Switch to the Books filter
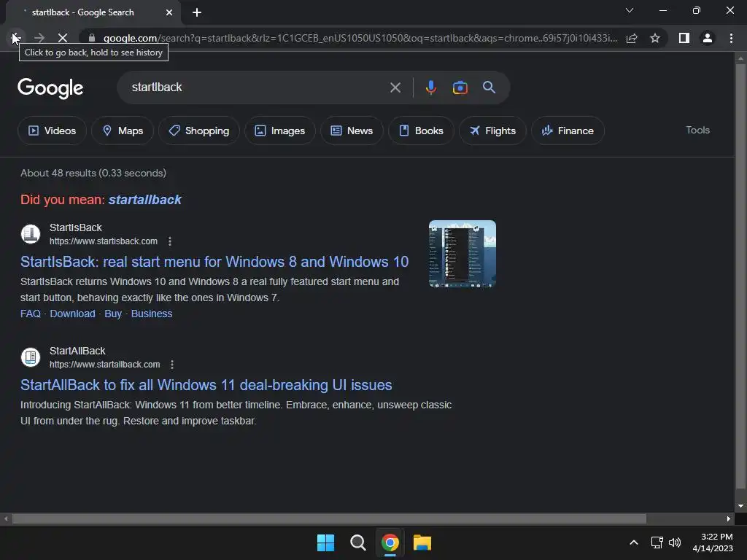 tap(421, 131)
